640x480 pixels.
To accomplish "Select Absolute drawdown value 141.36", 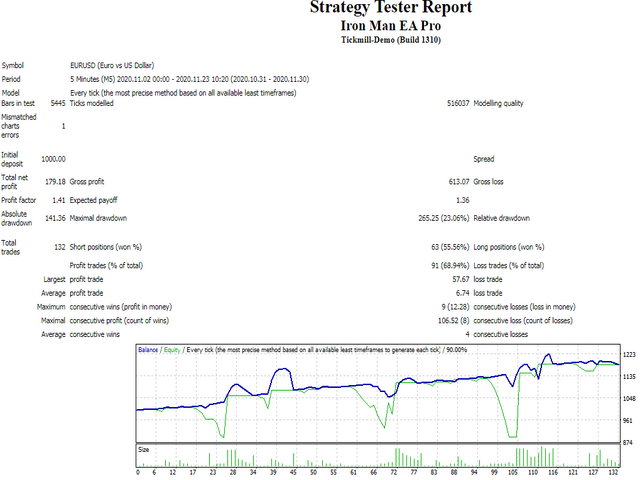I will point(55,218).
